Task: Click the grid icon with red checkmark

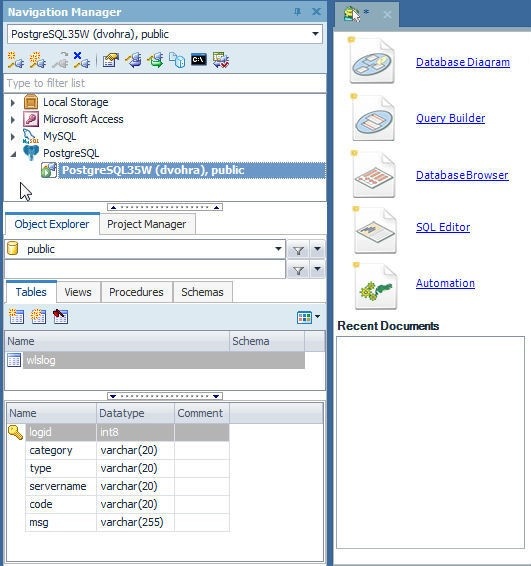Action: click(x=221, y=60)
